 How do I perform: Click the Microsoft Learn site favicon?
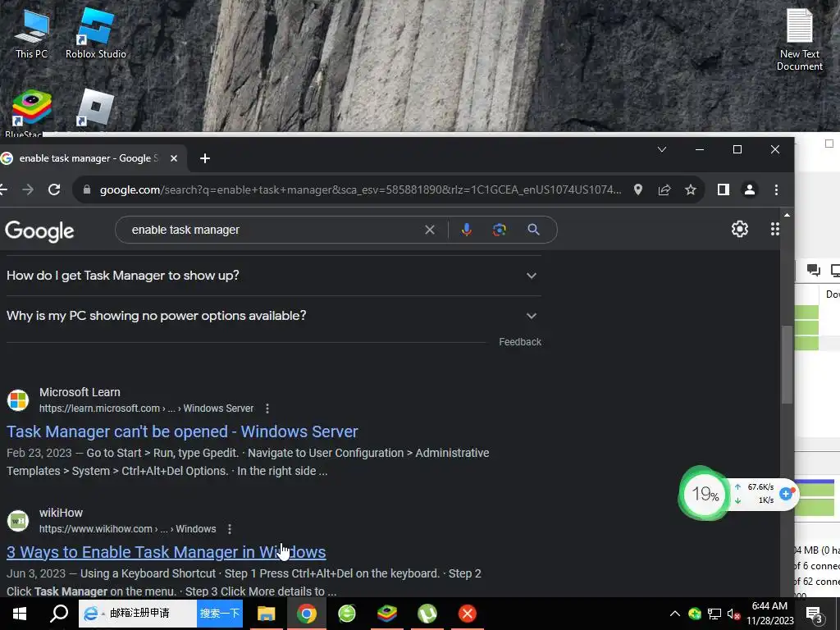18,400
